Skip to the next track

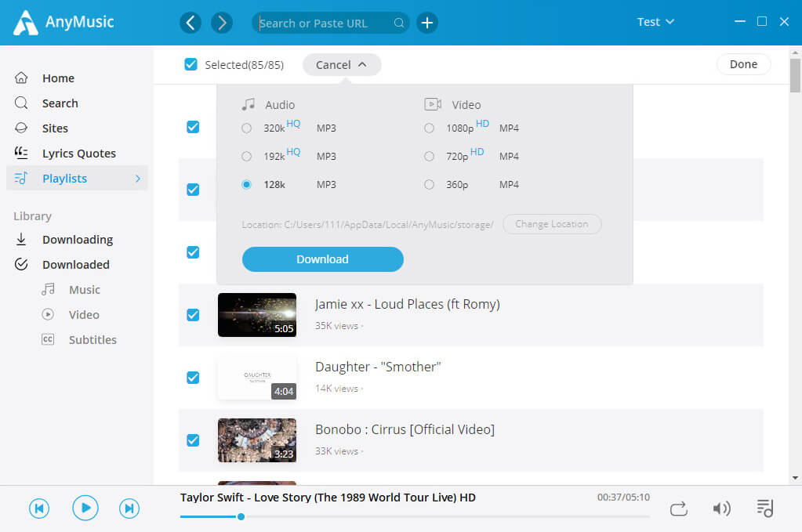point(129,508)
